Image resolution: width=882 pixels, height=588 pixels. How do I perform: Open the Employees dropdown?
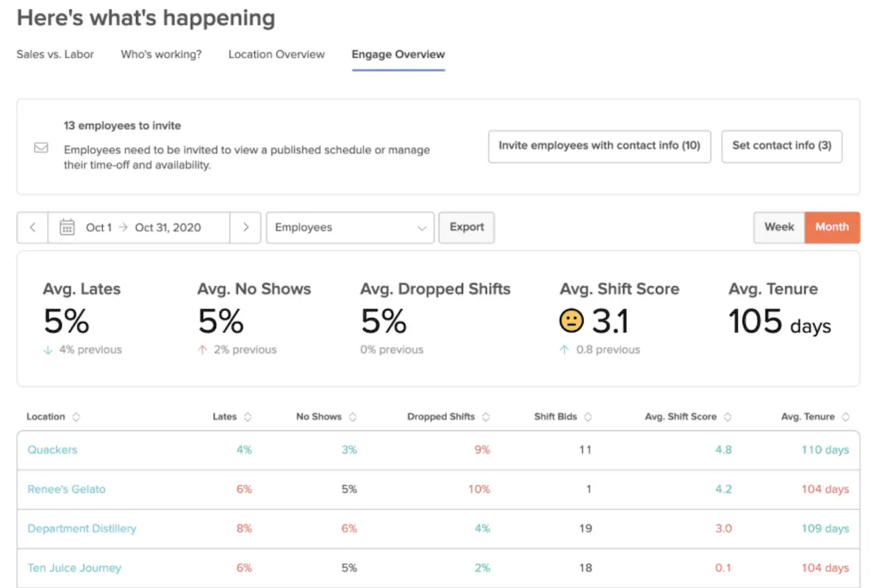pos(350,228)
